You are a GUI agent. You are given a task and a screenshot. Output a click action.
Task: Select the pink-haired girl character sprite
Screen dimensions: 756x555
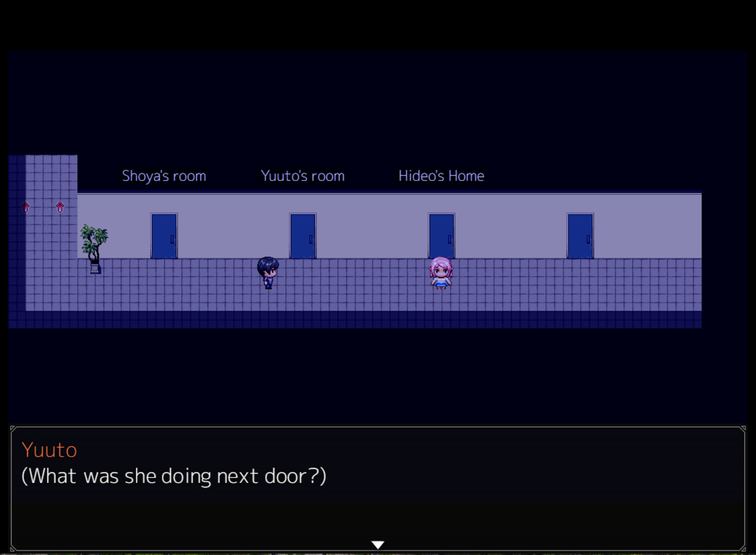click(x=441, y=273)
